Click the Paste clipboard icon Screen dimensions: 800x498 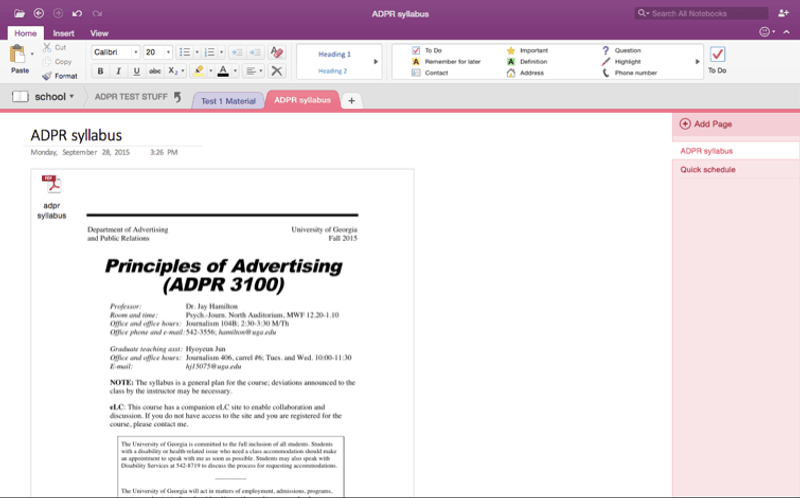(x=19, y=56)
